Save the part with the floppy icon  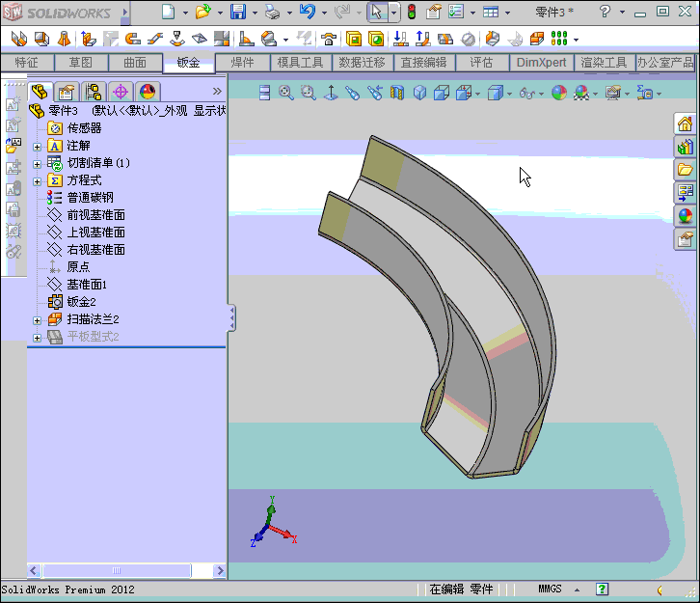[238, 12]
